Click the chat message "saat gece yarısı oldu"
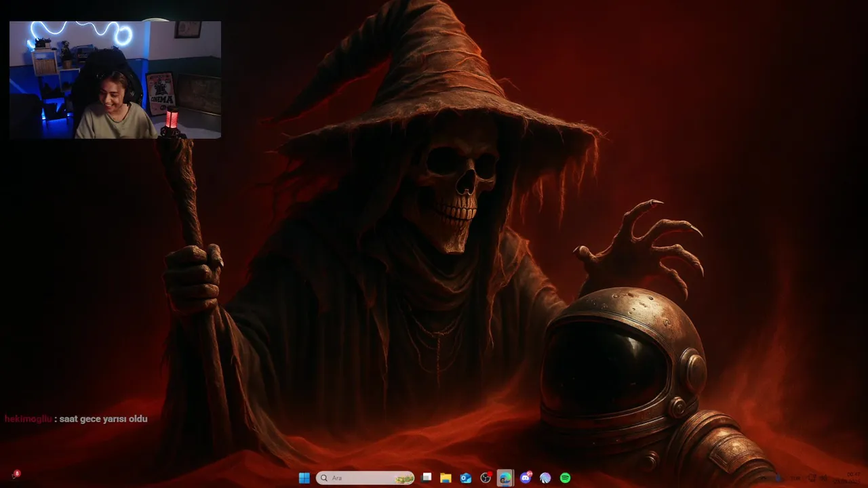 tap(103, 419)
